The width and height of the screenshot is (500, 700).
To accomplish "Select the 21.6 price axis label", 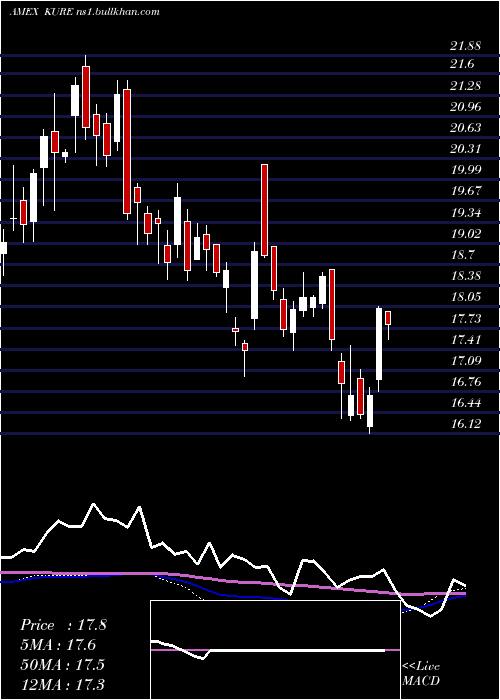I will tap(462, 64).
